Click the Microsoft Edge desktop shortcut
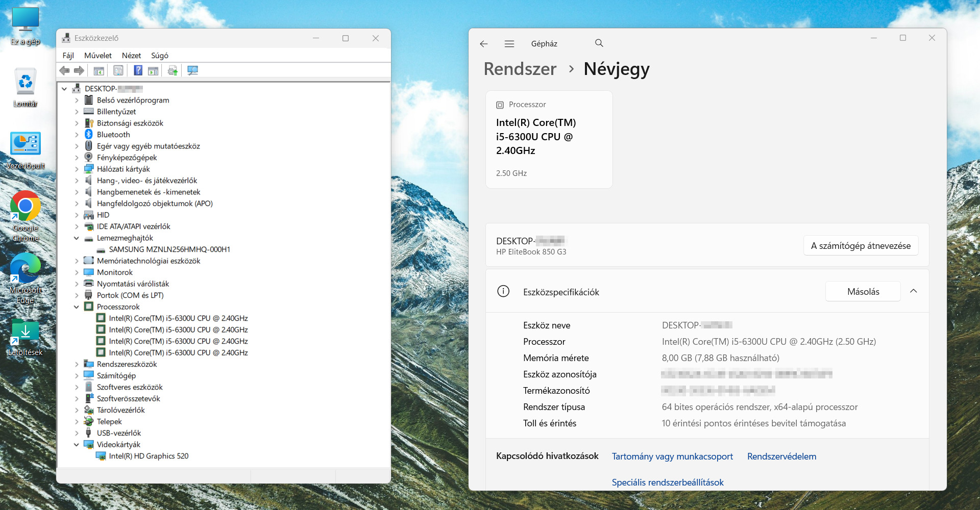Image resolution: width=980 pixels, height=510 pixels. (x=26, y=278)
